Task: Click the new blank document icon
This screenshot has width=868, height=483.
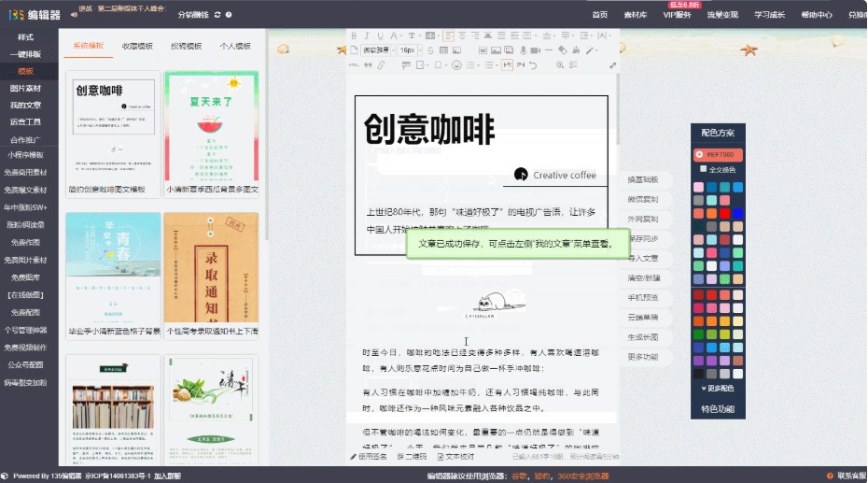Action: tap(355, 50)
